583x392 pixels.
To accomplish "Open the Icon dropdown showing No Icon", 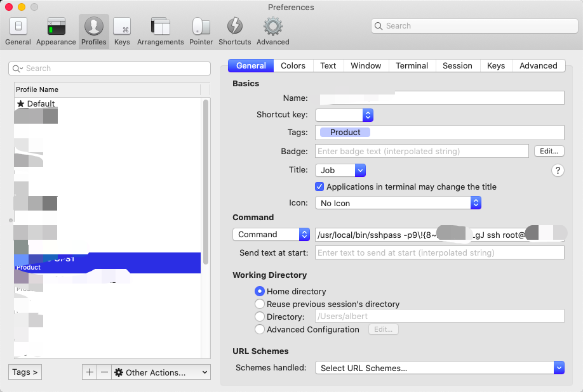I will coord(398,203).
